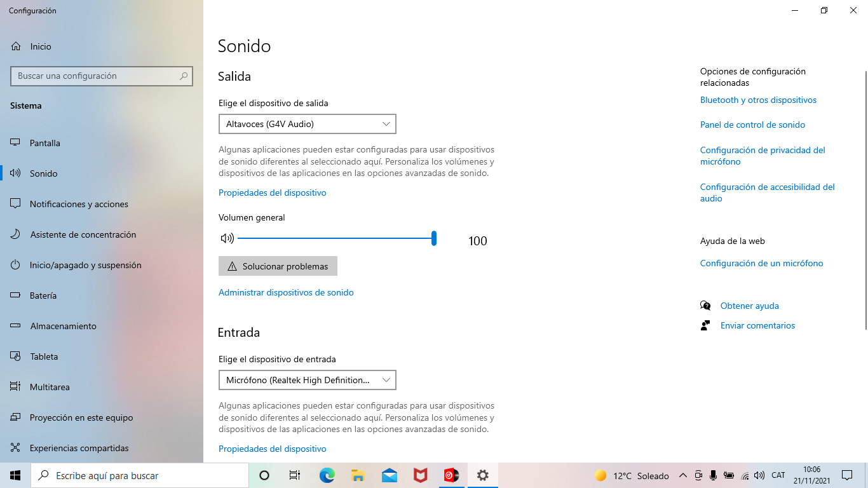Click Proyección en este equipo icon

click(16, 417)
